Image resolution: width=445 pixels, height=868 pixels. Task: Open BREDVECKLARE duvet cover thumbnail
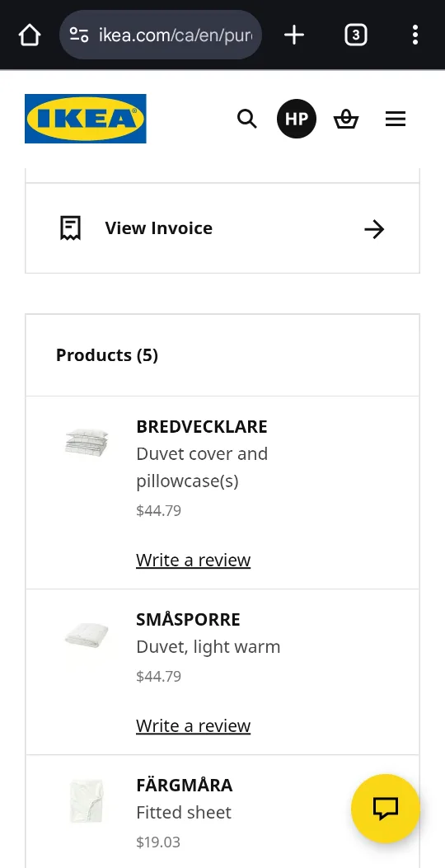(x=87, y=443)
